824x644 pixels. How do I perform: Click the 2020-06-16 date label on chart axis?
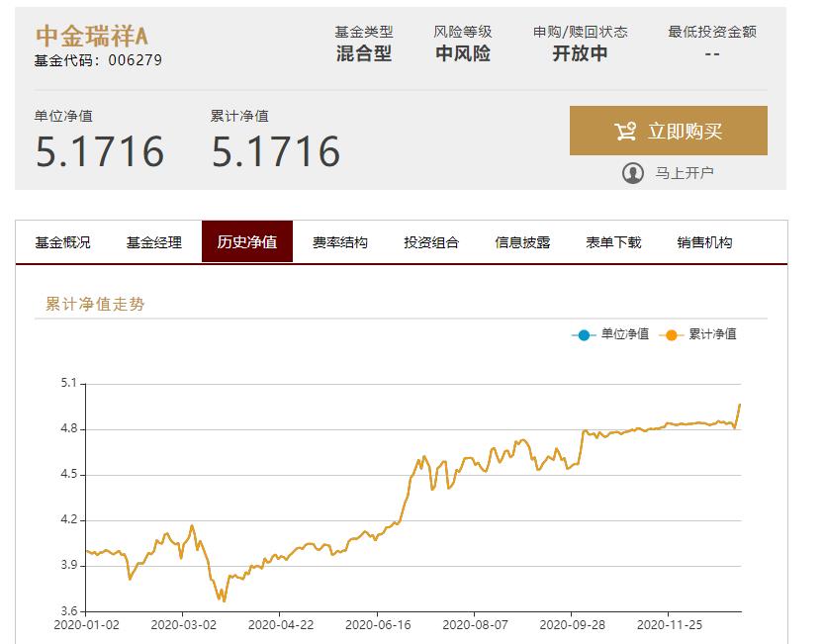click(377, 626)
